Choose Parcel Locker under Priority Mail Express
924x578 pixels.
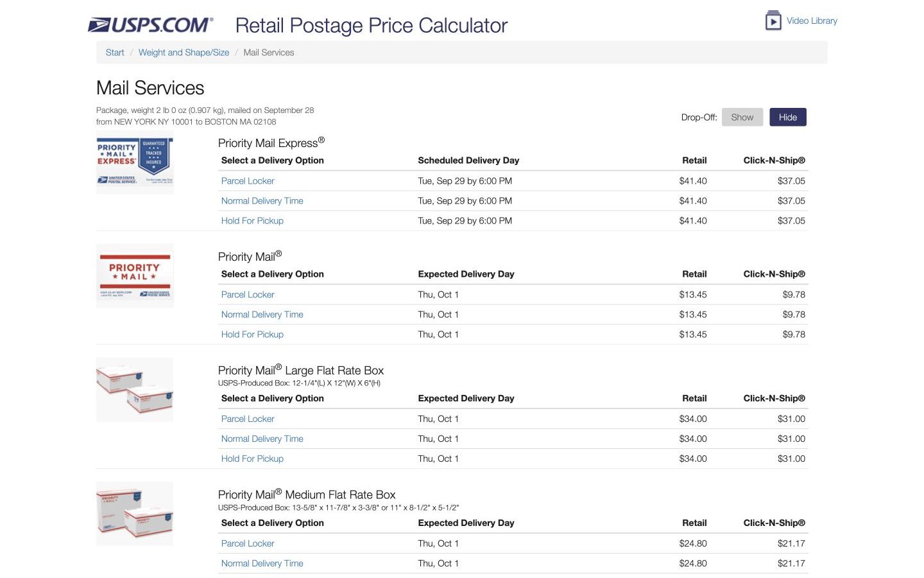coord(248,181)
